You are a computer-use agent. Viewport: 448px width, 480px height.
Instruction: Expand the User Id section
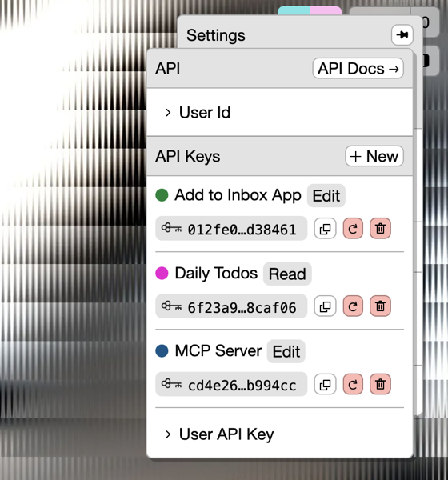(198, 112)
